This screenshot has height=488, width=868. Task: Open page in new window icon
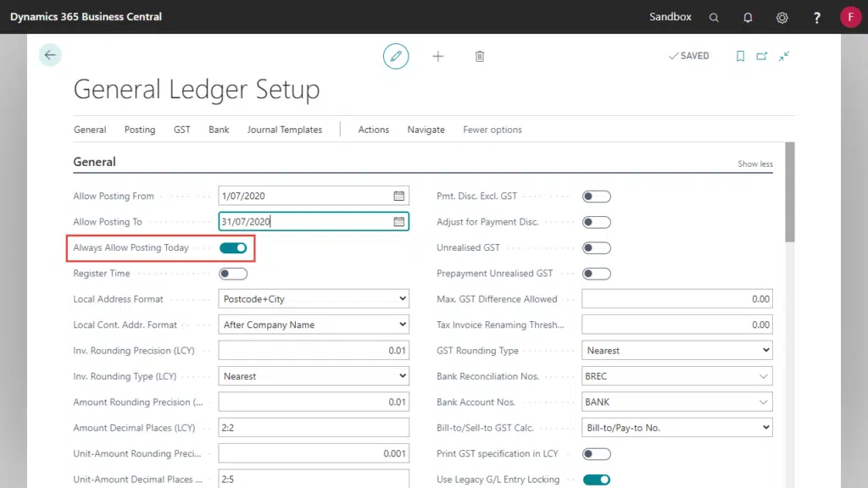[762, 56]
